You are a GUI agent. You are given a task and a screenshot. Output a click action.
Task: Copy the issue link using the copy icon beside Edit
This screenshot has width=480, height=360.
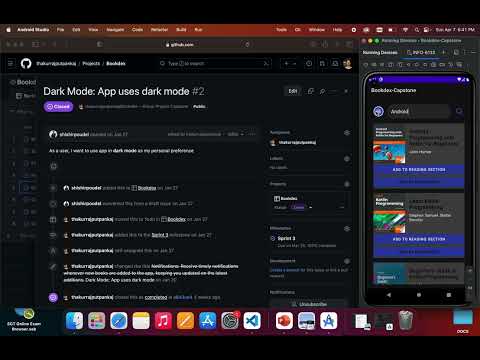point(311,91)
